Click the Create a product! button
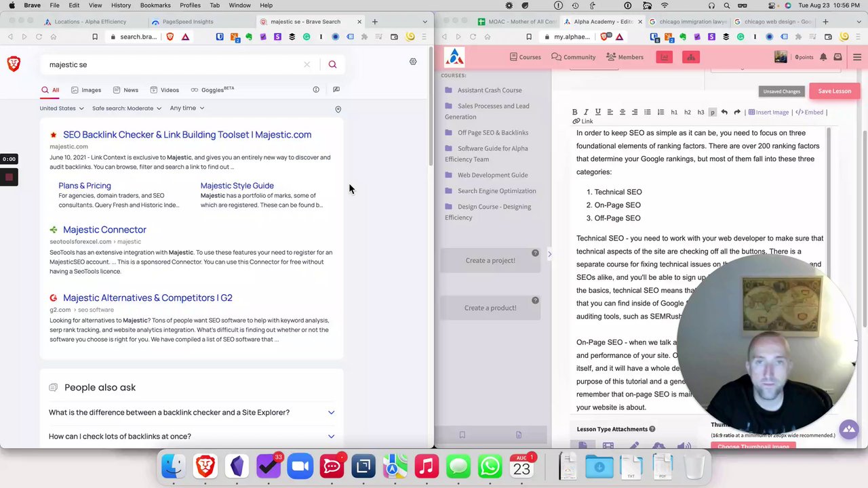The width and height of the screenshot is (868, 488). pos(490,308)
